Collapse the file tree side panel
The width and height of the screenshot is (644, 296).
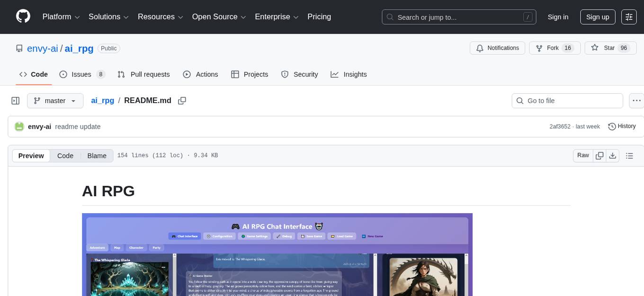(16, 101)
